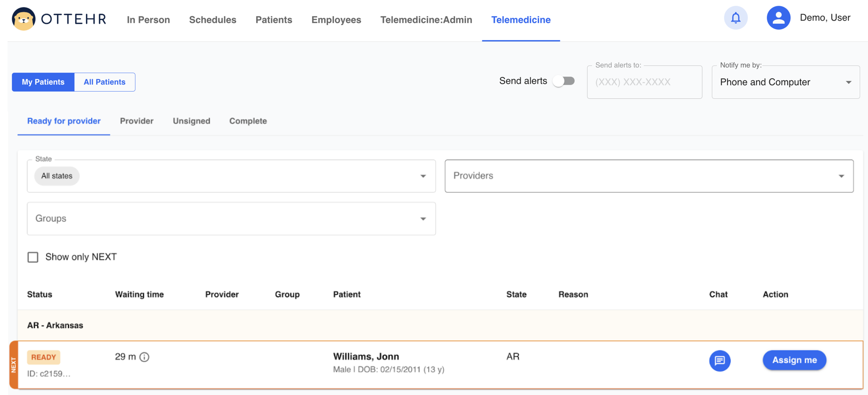Open chat with Williams, Jonn
Screen dimensions: 868x395
click(719, 361)
